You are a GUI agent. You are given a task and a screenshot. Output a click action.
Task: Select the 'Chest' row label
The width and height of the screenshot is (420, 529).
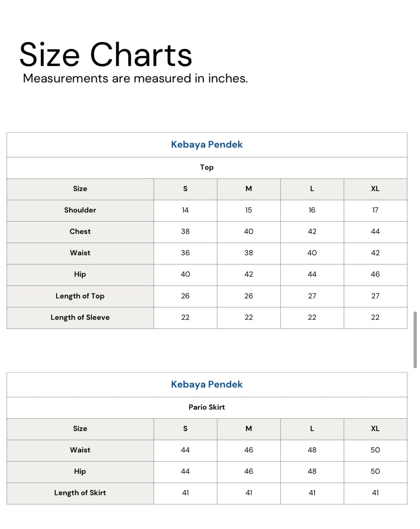[x=80, y=231]
